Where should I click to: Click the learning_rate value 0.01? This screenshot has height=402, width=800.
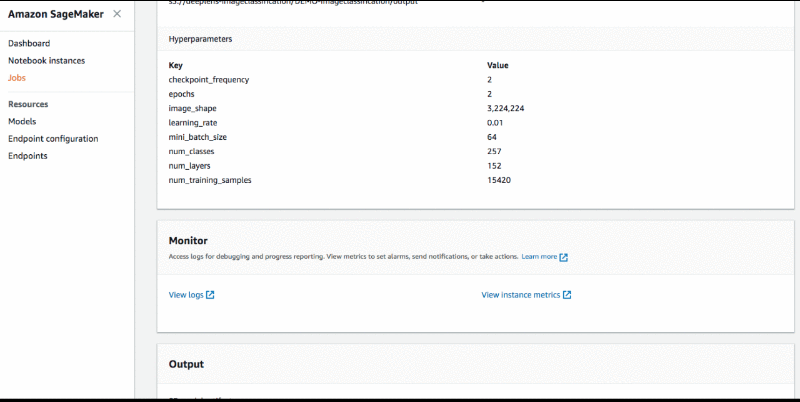point(495,122)
